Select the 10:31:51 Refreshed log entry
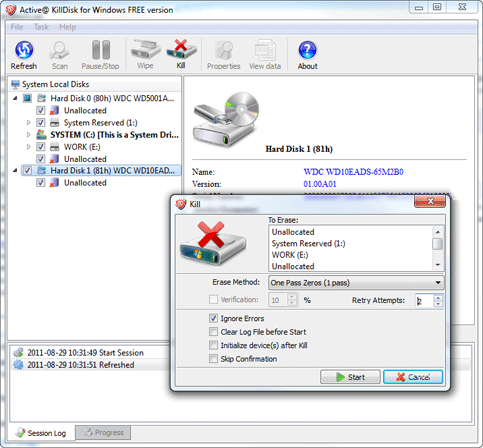 [x=81, y=365]
